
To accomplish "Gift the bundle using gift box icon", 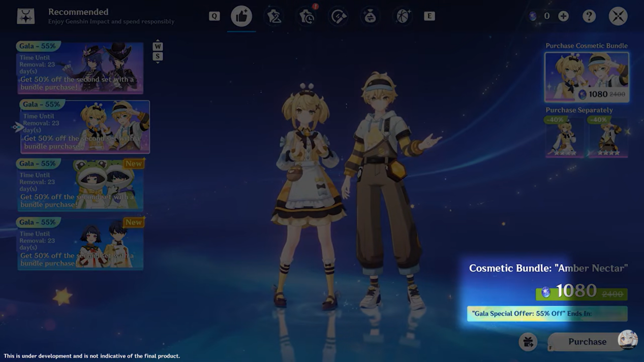I will (528, 342).
